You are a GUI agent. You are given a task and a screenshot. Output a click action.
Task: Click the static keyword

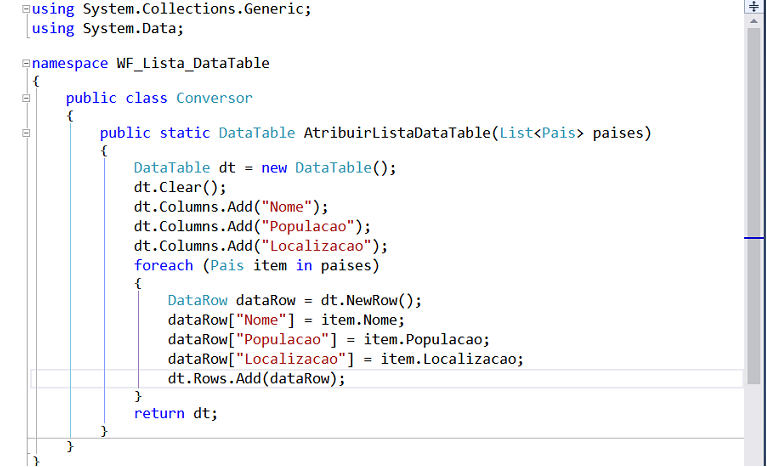[185, 133]
